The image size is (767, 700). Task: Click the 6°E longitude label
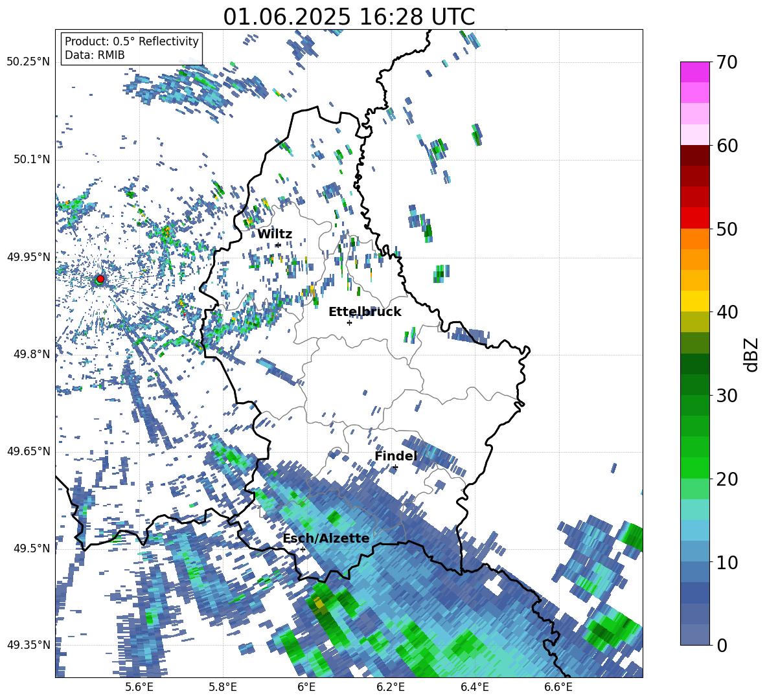pyautogui.click(x=306, y=687)
